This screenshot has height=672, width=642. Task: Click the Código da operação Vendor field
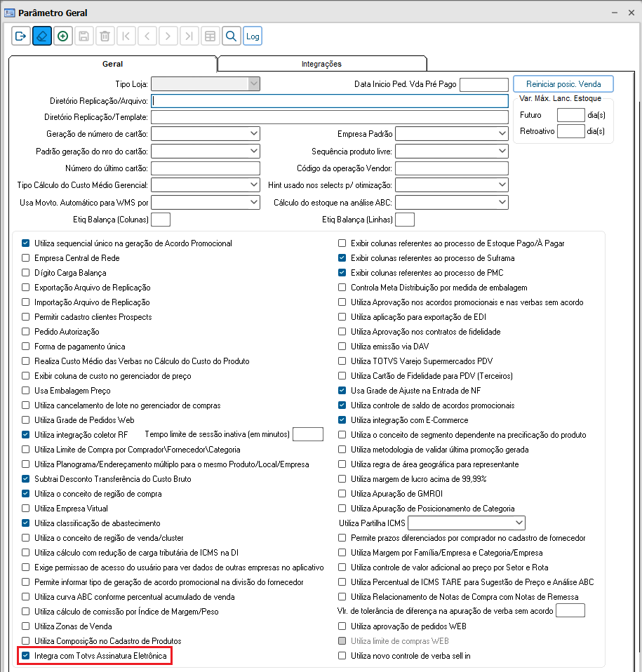(x=452, y=168)
